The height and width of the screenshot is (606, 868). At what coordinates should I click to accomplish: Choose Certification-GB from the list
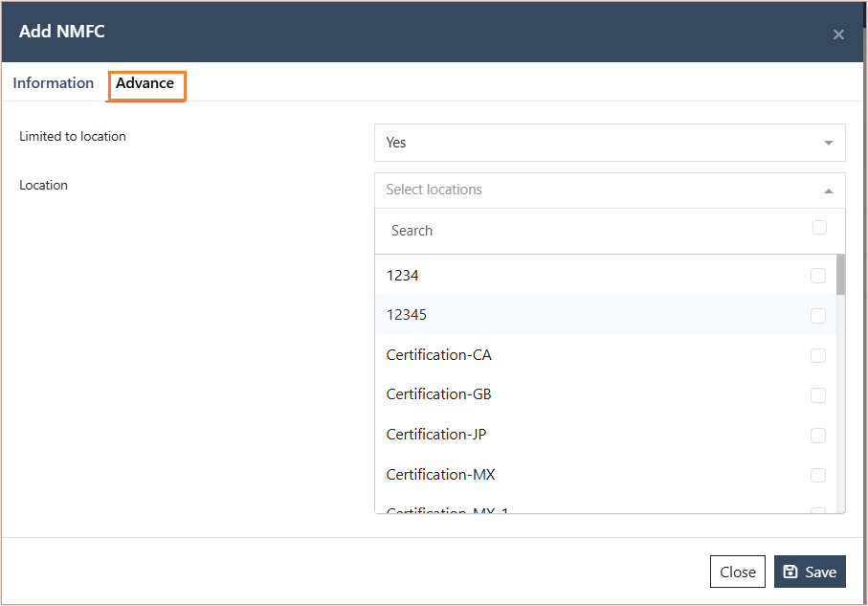tap(606, 394)
